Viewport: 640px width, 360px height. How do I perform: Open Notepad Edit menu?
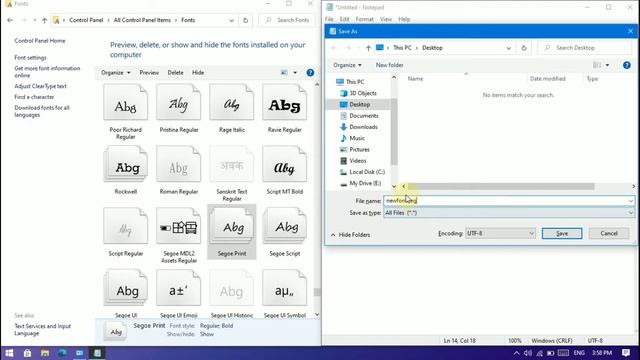click(x=344, y=19)
